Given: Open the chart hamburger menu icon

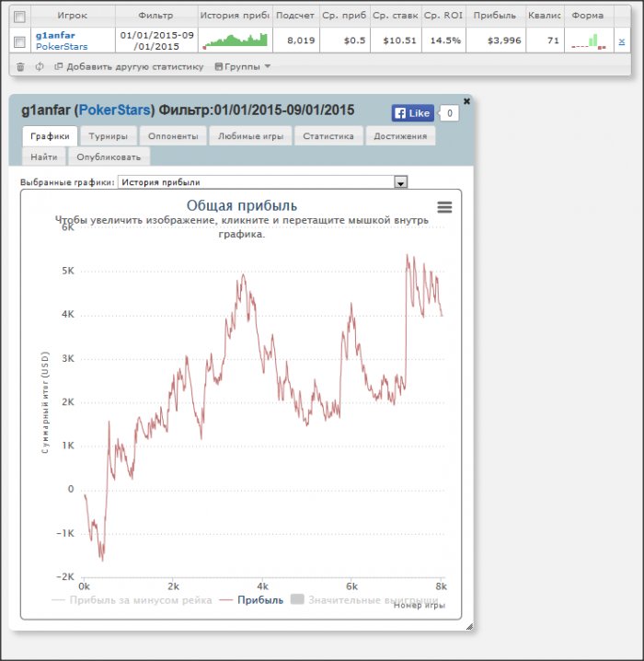Looking at the screenshot, I should click(444, 207).
